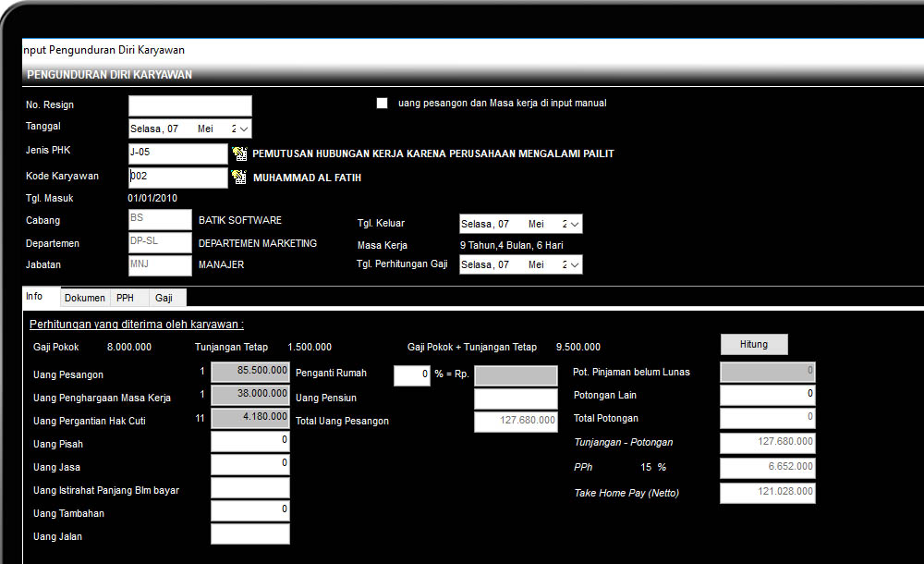Image resolution: width=924 pixels, height=564 pixels.
Task: Open lookup icon beside Kode Karyawan field
Action: point(240,177)
